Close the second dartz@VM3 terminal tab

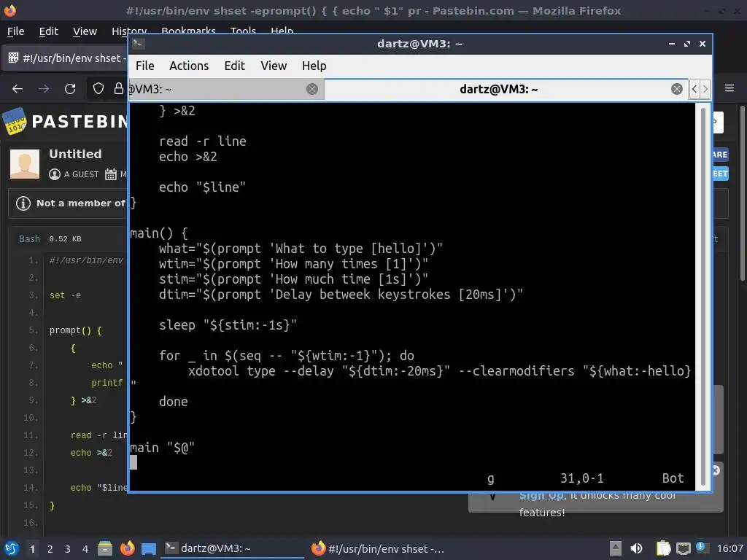(676, 89)
